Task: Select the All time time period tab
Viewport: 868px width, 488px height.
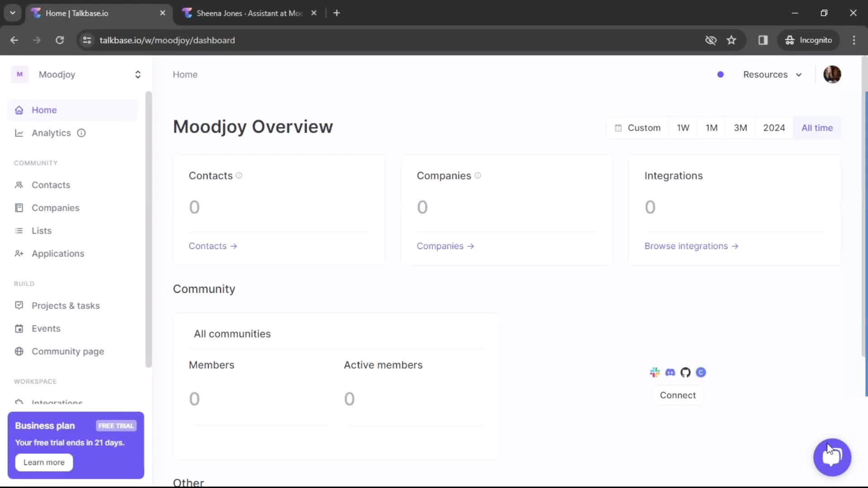Action: (x=817, y=127)
